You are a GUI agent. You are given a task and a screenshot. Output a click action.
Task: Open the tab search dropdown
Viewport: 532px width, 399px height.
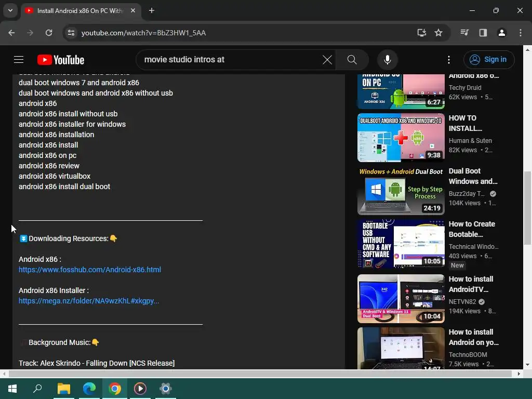(10, 10)
